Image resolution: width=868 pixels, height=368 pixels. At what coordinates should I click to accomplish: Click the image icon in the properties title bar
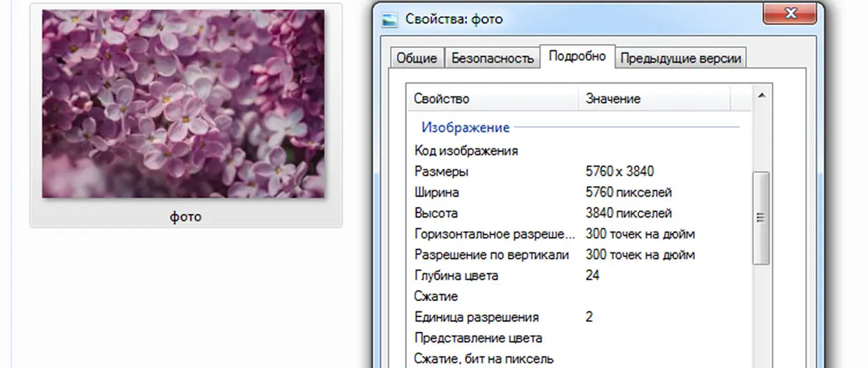pyautogui.click(x=391, y=19)
